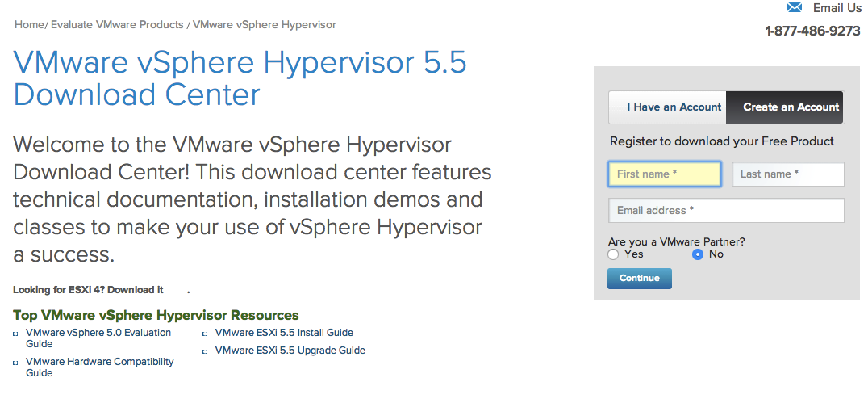This screenshot has height=403, width=868.
Task: Click the 1-877-486-9273 phone number
Action: (812, 31)
